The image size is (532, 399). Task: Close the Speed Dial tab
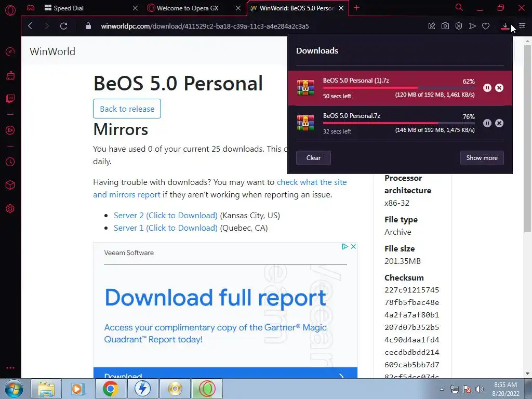coord(136,8)
